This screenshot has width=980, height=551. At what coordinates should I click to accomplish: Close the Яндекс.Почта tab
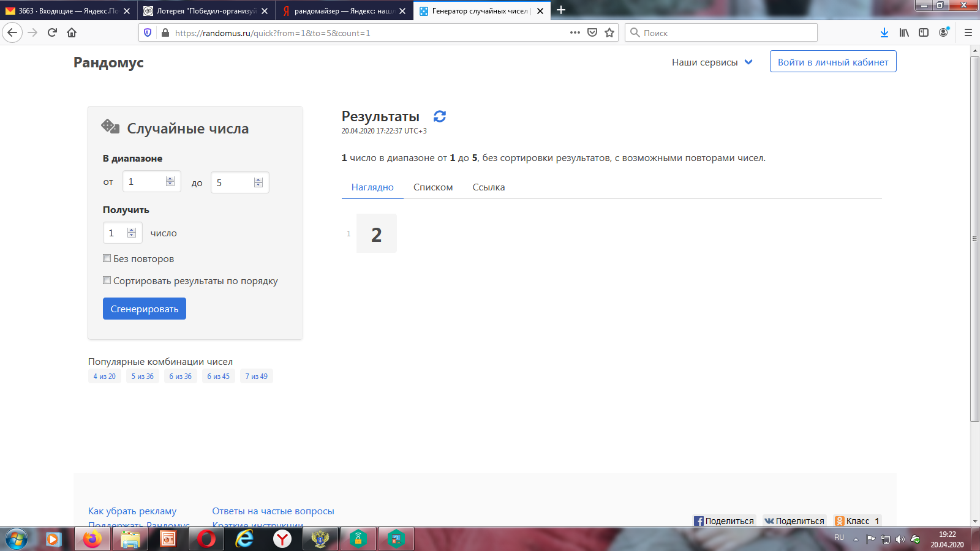(x=127, y=11)
